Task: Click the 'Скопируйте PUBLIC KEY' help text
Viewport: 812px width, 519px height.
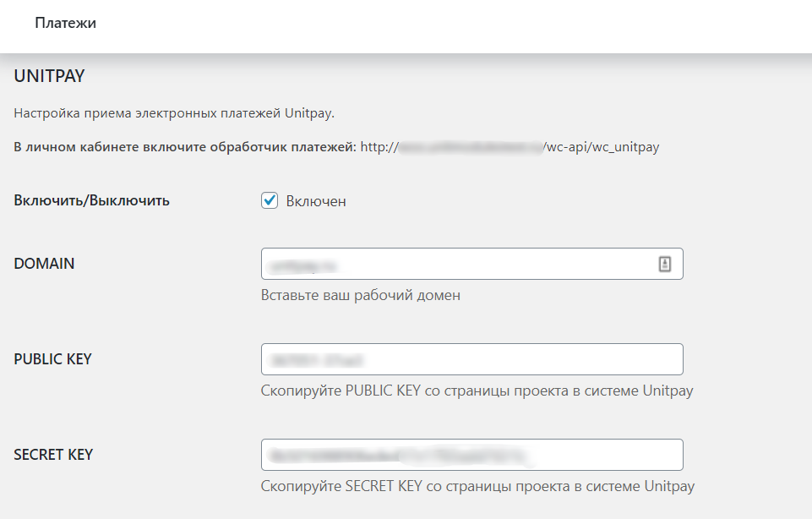Action: 477,391
